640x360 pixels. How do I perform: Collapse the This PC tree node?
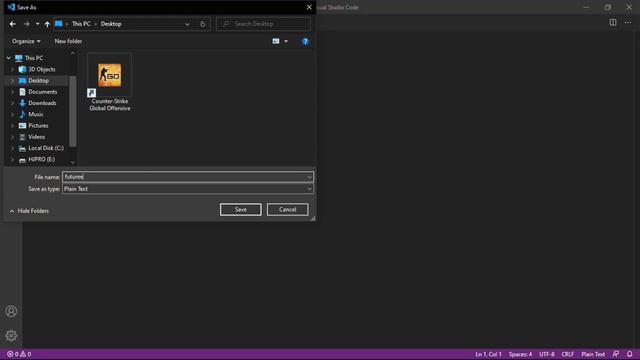coord(9,58)
